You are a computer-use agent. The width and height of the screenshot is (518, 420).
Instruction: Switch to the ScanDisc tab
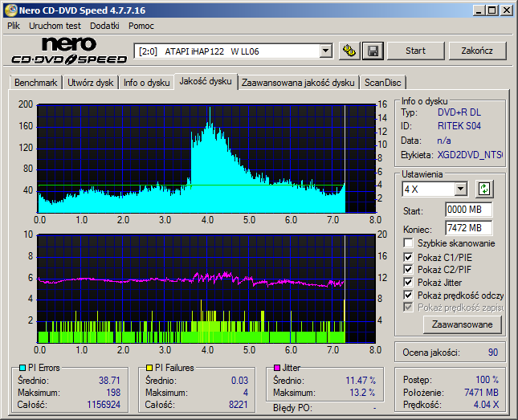pyautogui.click(x=382, y=83)
